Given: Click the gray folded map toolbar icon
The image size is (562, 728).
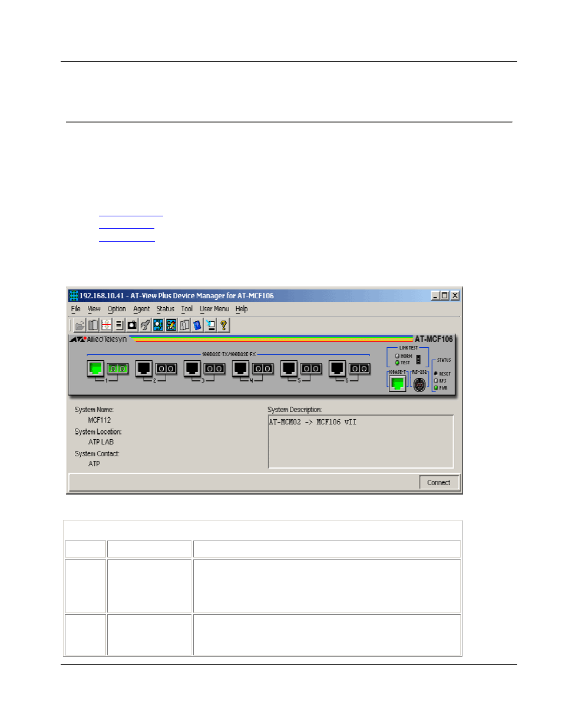Looking at the screenshot, I should 184,325.
